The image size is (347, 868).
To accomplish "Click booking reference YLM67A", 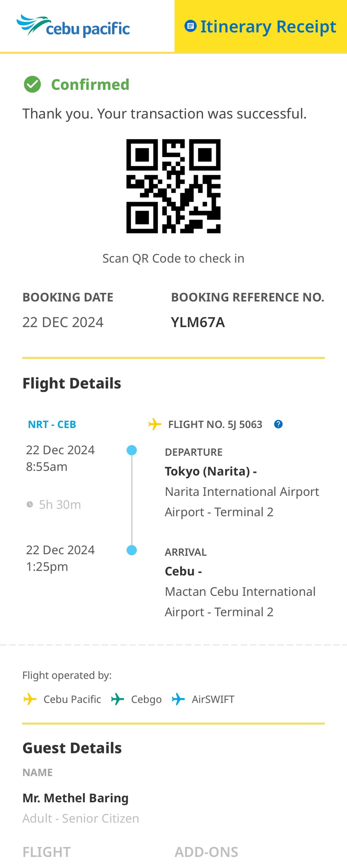I will [198, 322].
